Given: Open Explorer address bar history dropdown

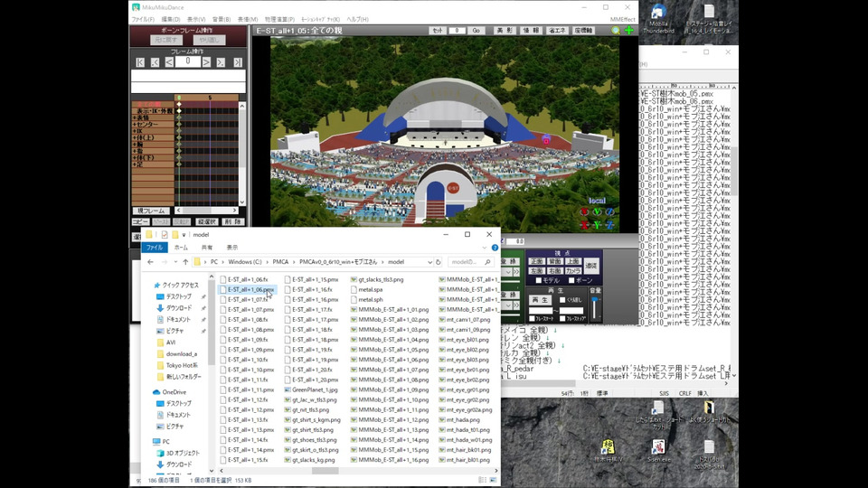Looking at the screenshot, I should click(429, 262).
